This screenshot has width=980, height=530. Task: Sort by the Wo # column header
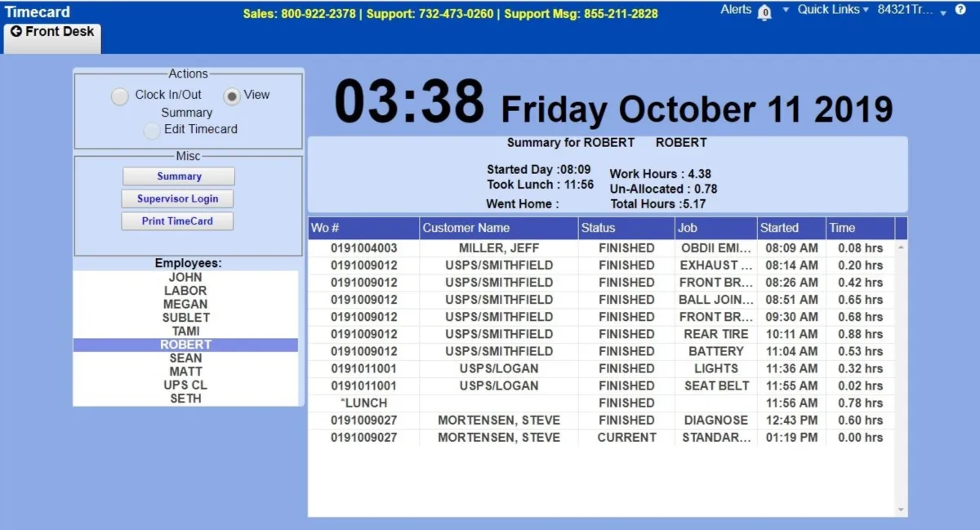click(363, 228)
